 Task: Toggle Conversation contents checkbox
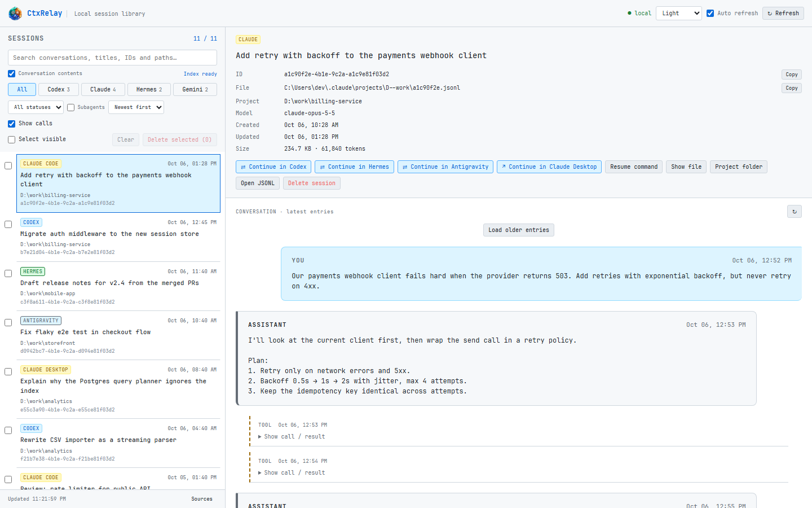11,73
